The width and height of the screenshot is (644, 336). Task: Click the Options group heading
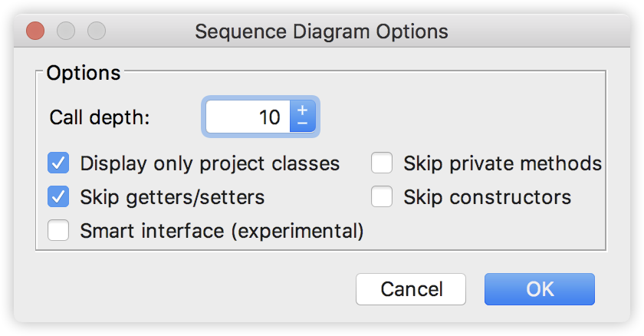(x=84, y=73)
